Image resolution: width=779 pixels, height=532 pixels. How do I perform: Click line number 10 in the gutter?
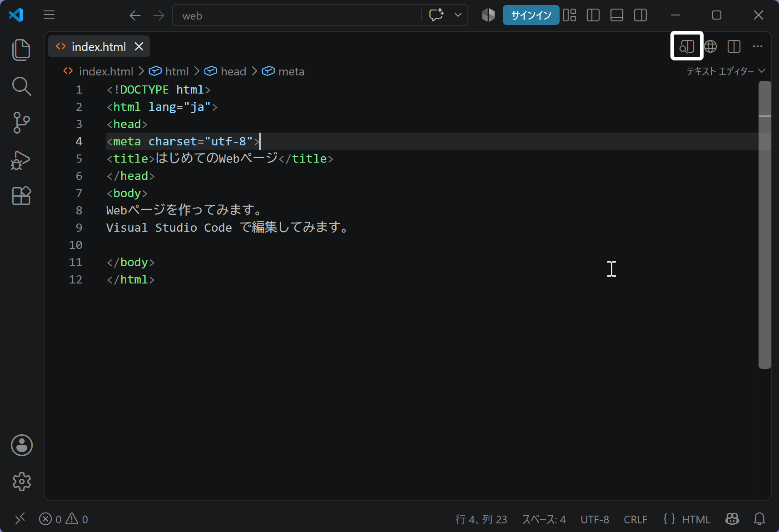click(x=76, y=245)
